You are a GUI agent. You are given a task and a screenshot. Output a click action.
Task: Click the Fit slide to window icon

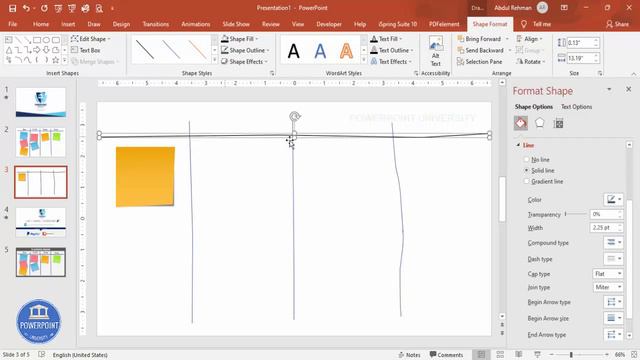[x=634, y=354]
